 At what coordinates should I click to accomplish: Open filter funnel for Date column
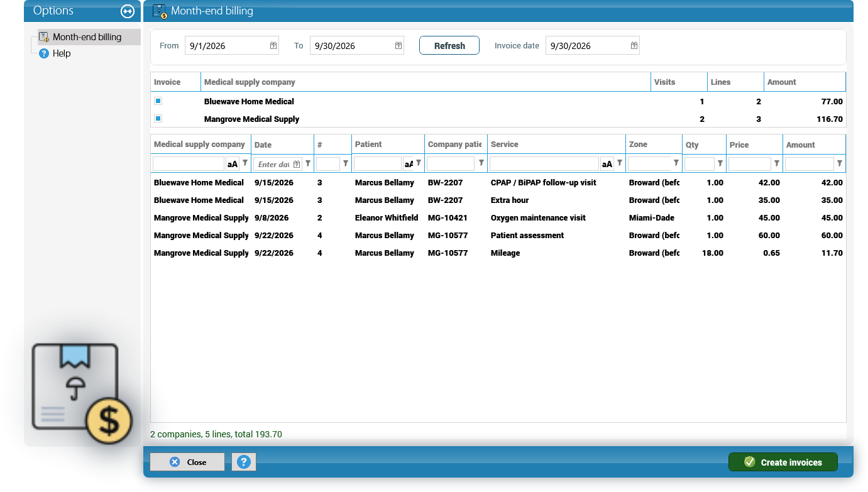click(308, 163)
